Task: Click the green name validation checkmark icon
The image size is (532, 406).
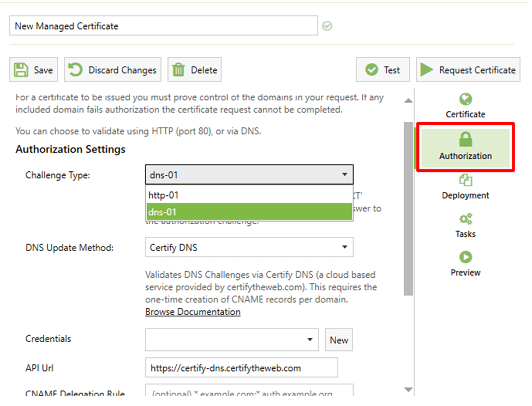Action: point(327,26)
